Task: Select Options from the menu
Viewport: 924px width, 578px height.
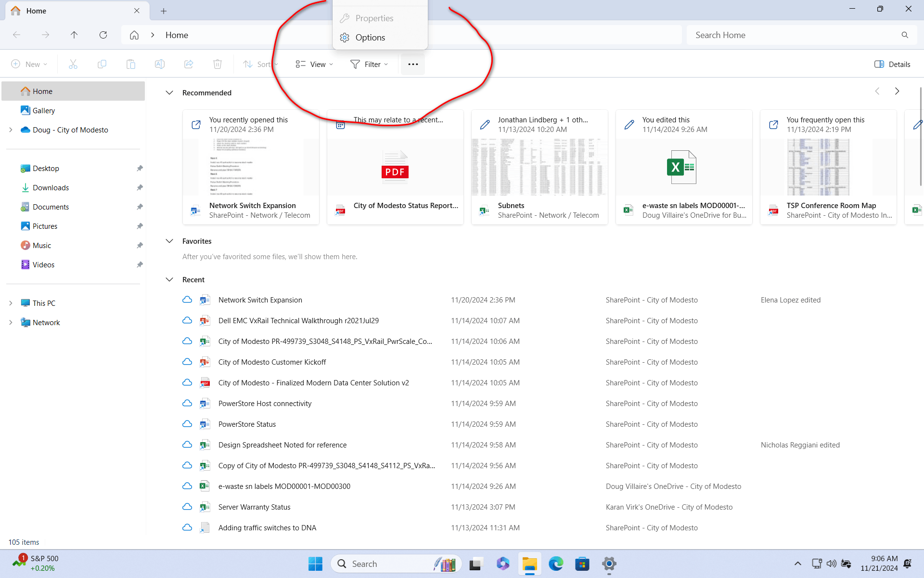Action: [380, 38]
